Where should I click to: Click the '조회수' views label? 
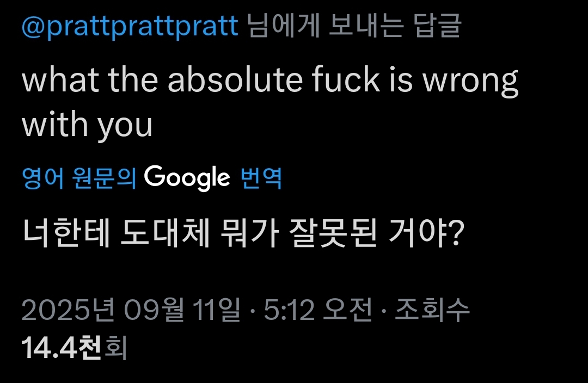[x=432, y=311]
